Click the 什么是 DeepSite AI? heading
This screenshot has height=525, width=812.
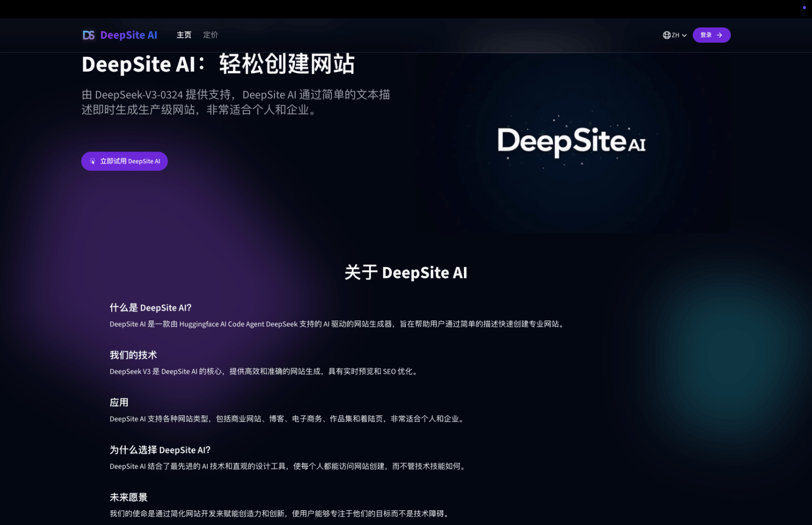pyautogui.click(x=151, y=307)
